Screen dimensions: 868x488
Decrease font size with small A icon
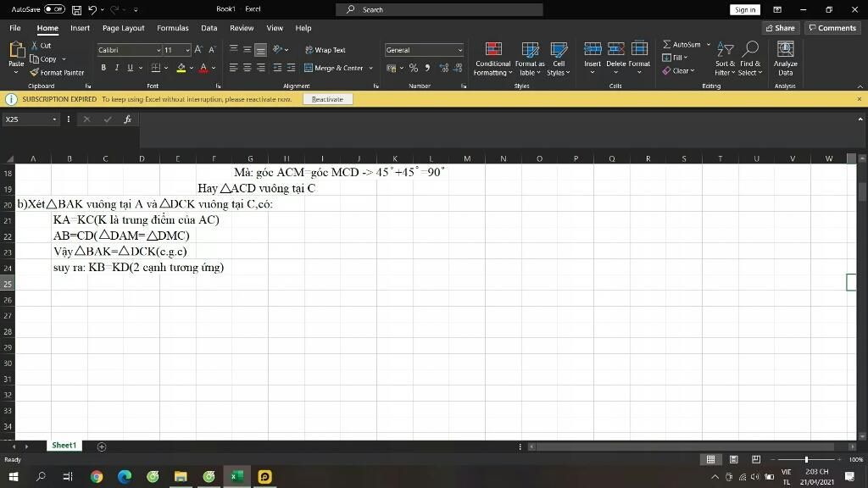(x=212, y=50)
